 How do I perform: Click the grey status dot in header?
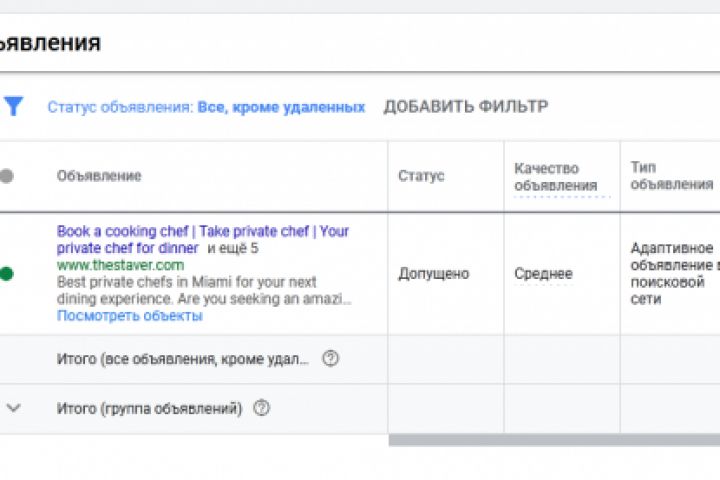[x=7, y=176]
